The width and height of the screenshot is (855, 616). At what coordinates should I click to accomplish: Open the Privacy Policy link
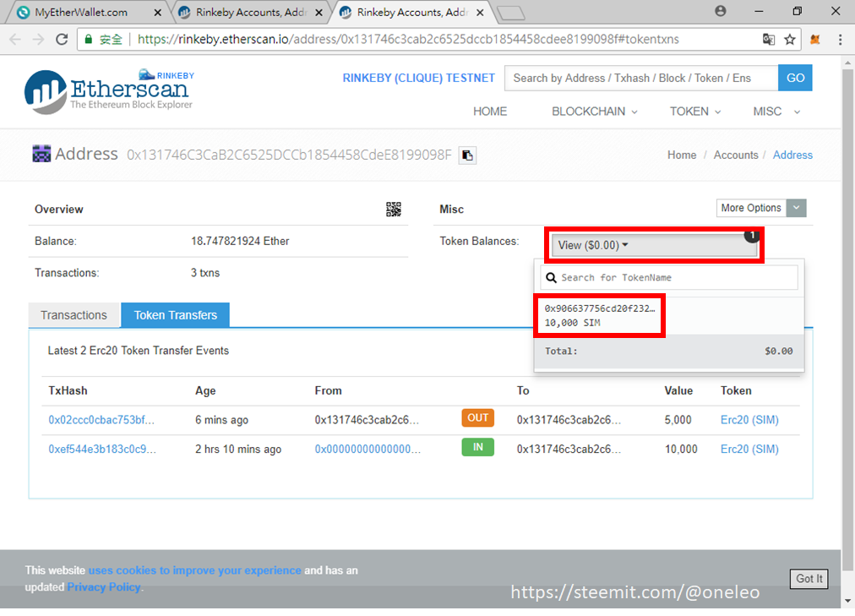point(104,587)
